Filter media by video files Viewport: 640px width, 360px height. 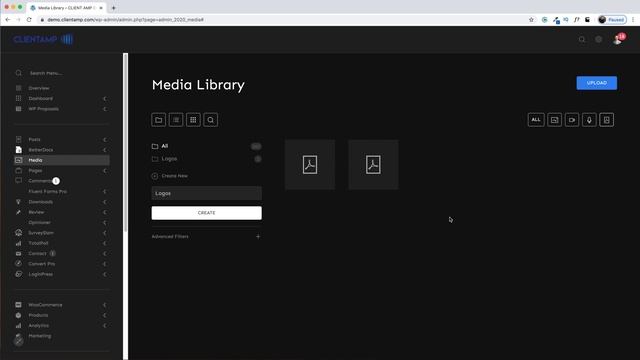572,120
